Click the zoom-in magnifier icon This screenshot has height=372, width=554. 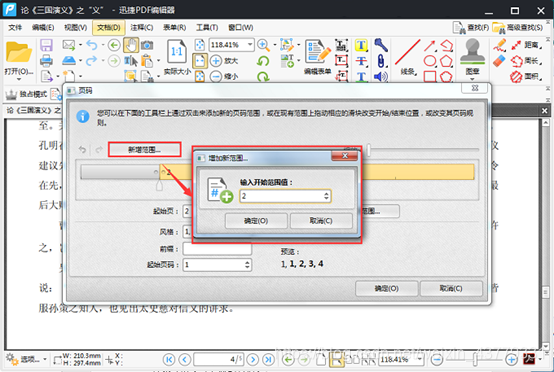[x=263, y=45]
